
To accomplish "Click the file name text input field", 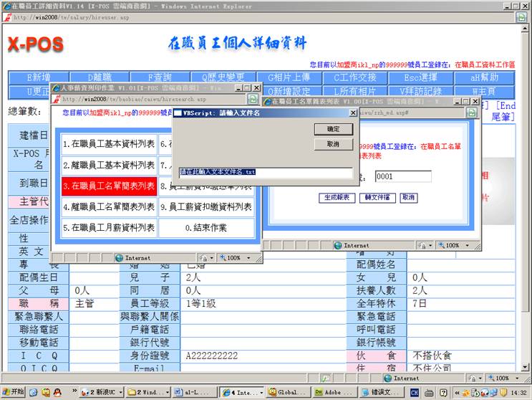I will pos(265,172).
